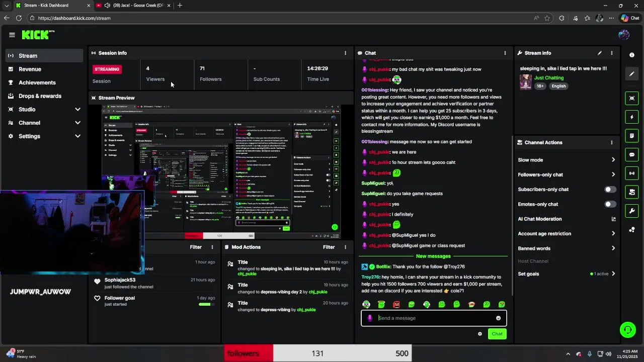Open Followers-only chat options chevron
The width and height of the screenshot is (644, 362).
pos(613,174)
